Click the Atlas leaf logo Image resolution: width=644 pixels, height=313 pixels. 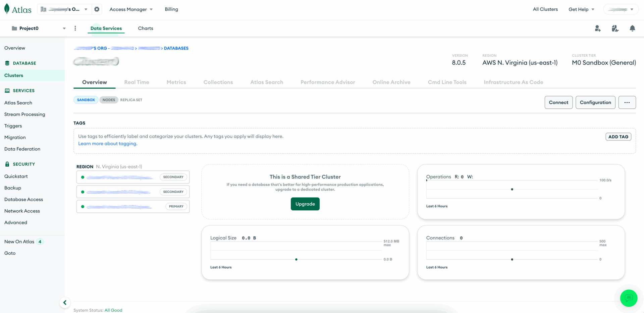pyautogui.click(x=7, y=9)
